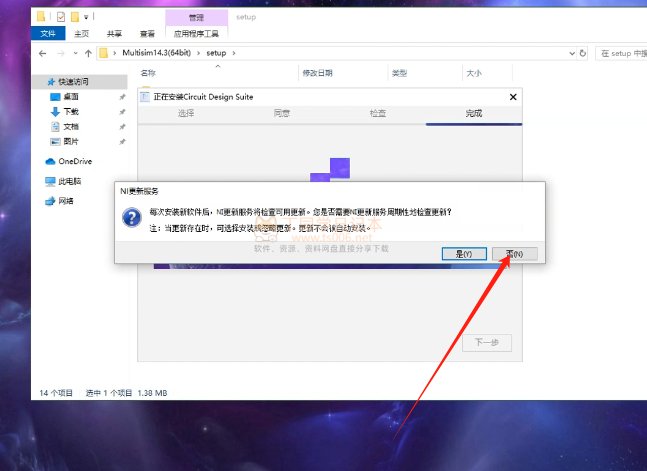Click the pin icon beside 下载
Image resolution: width=647 pixels, height=471 pixels.
click(x=122, y=112)
